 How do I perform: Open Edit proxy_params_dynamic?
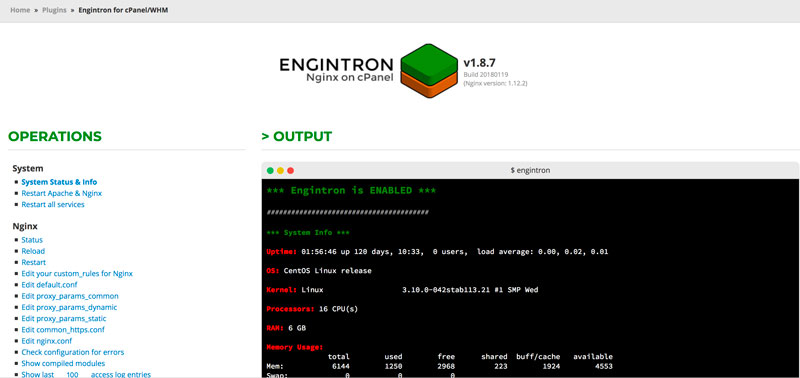69,307
